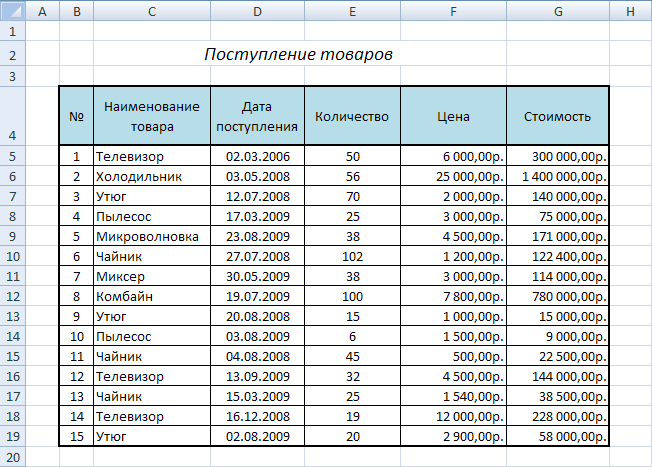
Task: Select date cell '19.07.2009'
Action: (257, 296)
